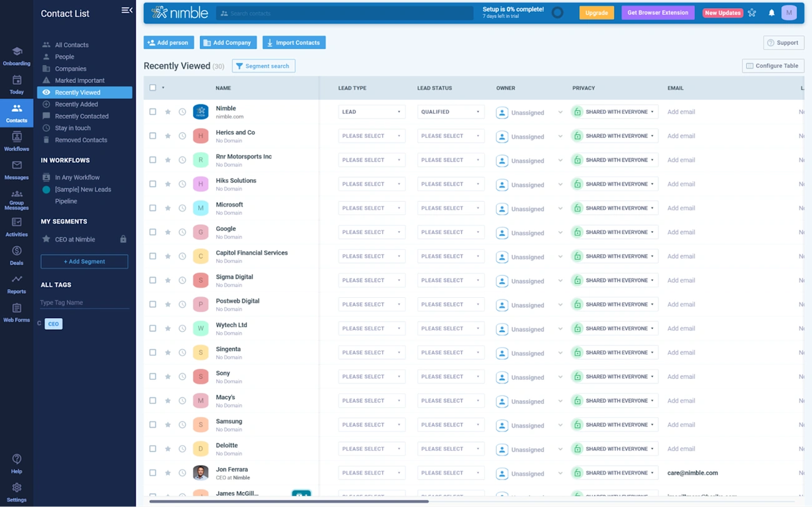The height and width of the screenshot is (507, 812).
Task: Open Jon Ferrara's contact name link
Action: pyautogui.click(x=232, y=469)
